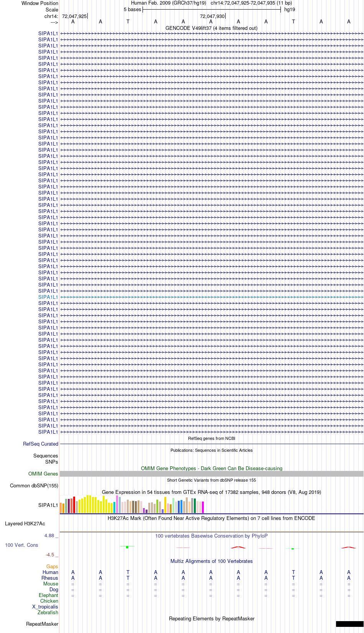
Task: Select the Dog species row label
Action: pos(54,589)
